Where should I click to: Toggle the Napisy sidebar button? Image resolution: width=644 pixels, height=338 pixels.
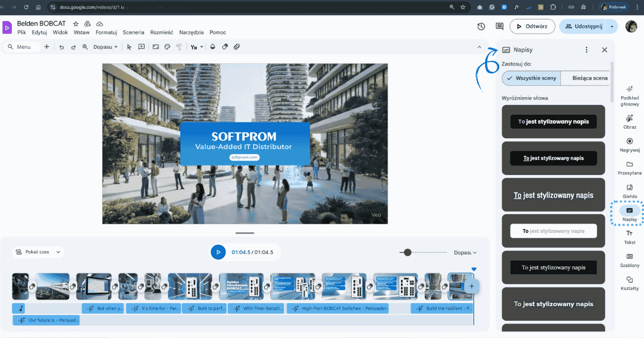point(630,214)
